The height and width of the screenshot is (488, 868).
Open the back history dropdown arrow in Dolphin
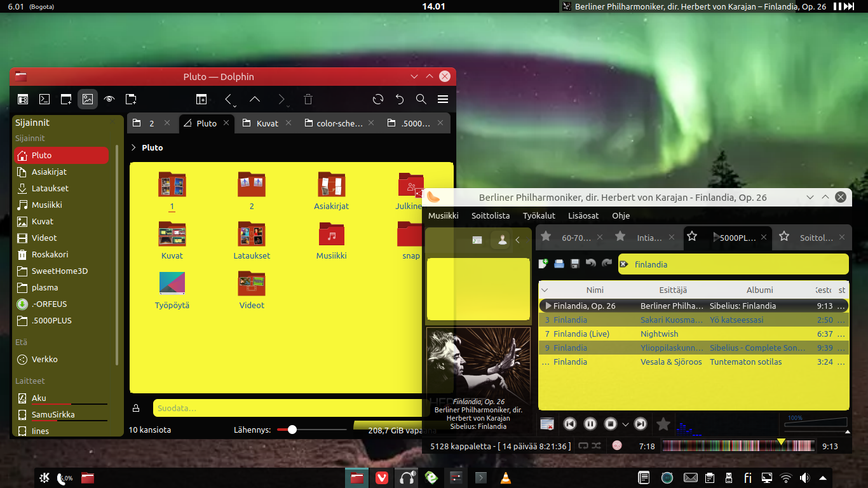coord(235,105)
